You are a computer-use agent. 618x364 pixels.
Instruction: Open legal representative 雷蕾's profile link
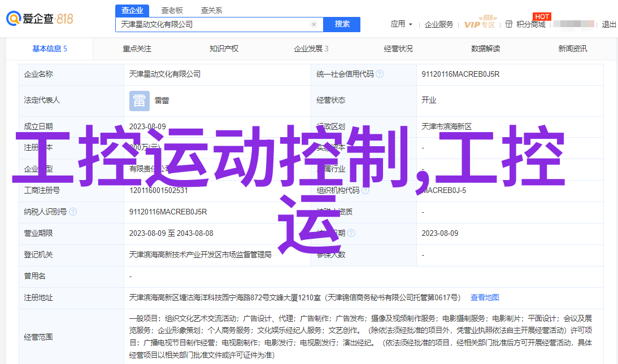click(x=162, y=100)
